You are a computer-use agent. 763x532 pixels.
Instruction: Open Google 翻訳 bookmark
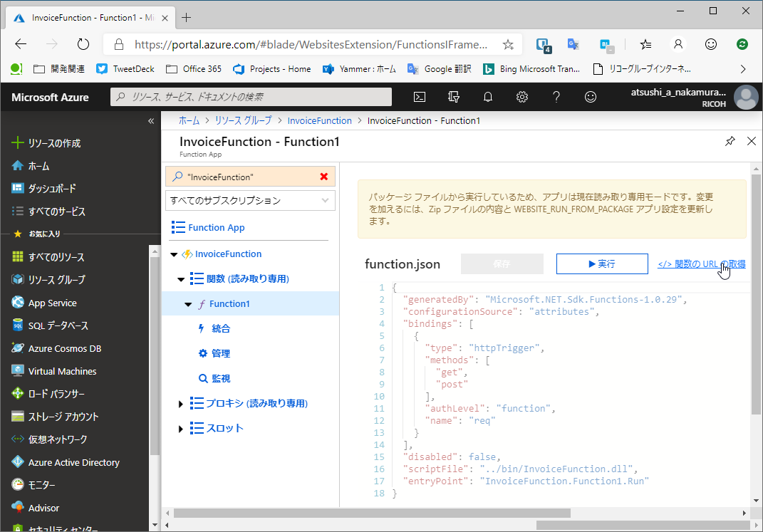pyautogui.click(x=440, y=68)
